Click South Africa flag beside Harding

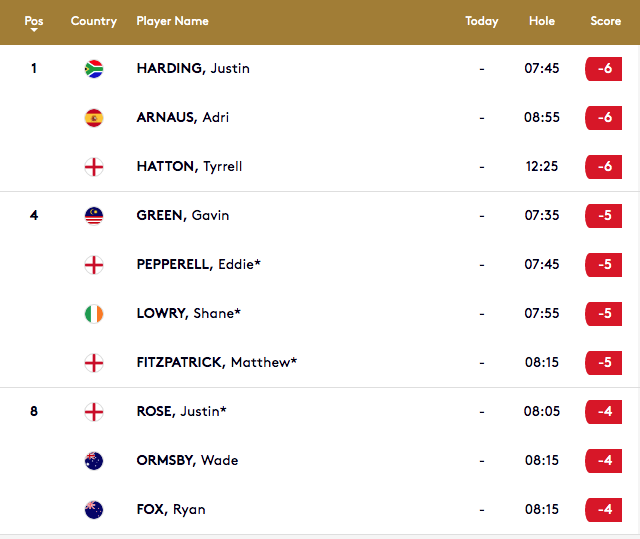tap(94, 69)
